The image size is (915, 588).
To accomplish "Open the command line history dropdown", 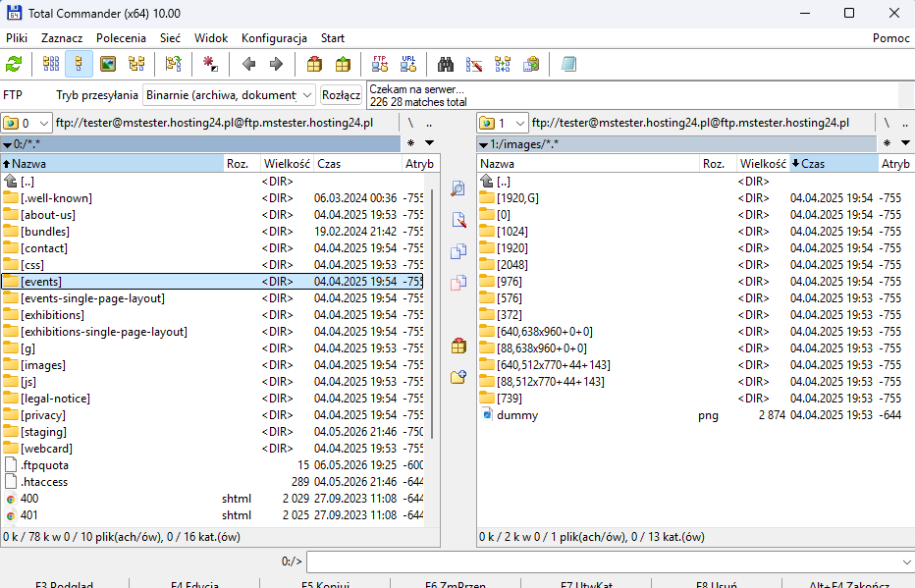I will (906, 561).
